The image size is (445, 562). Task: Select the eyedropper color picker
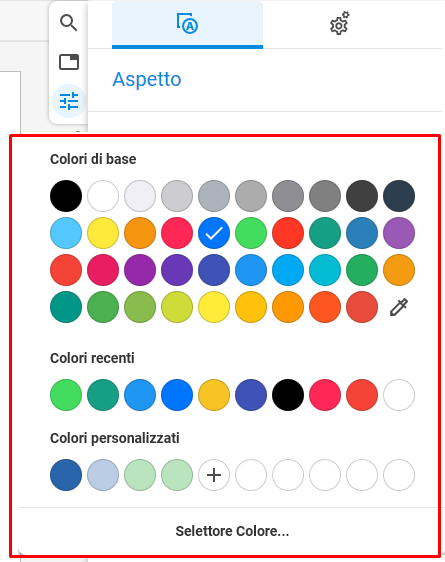point(399,307)
